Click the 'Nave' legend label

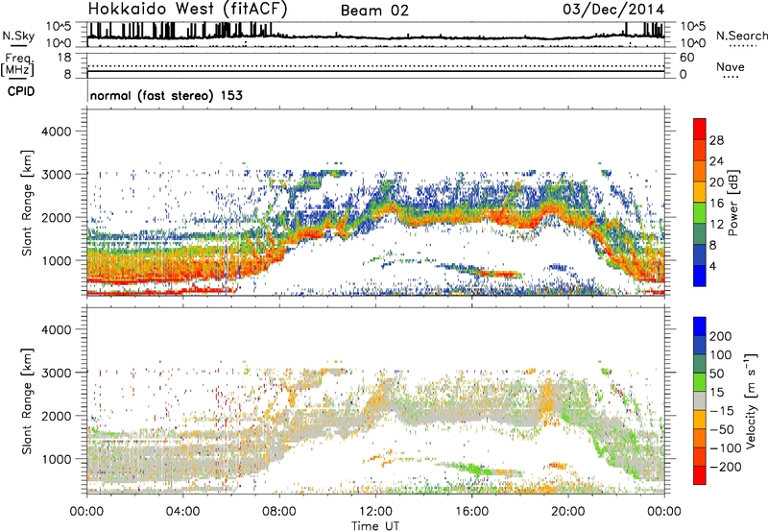pos(731,67)
